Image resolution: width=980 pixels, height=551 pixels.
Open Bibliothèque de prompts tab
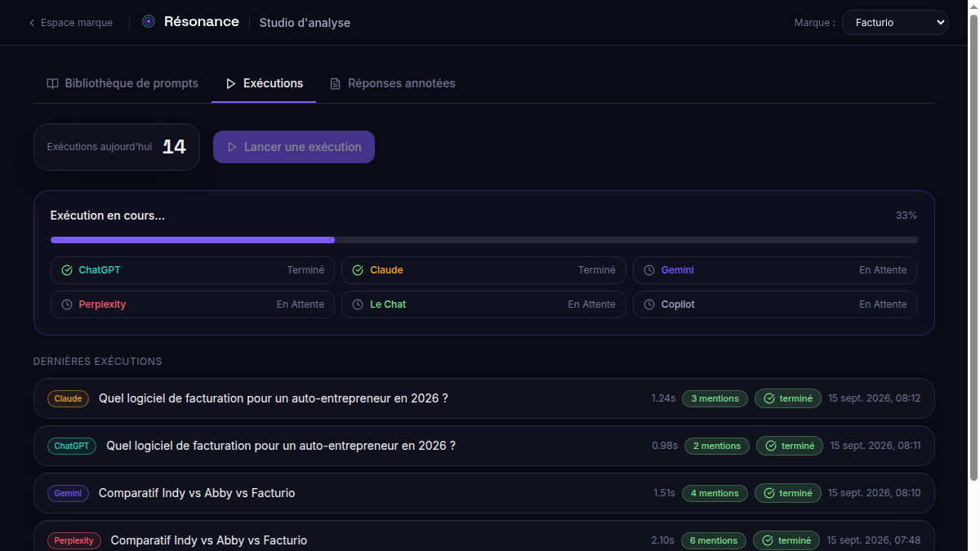pyautogui.click(x=122, y=83)
